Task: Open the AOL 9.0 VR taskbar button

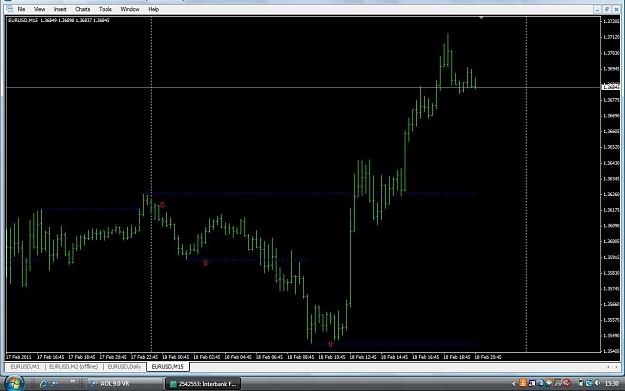Action: tap(125, 384)
